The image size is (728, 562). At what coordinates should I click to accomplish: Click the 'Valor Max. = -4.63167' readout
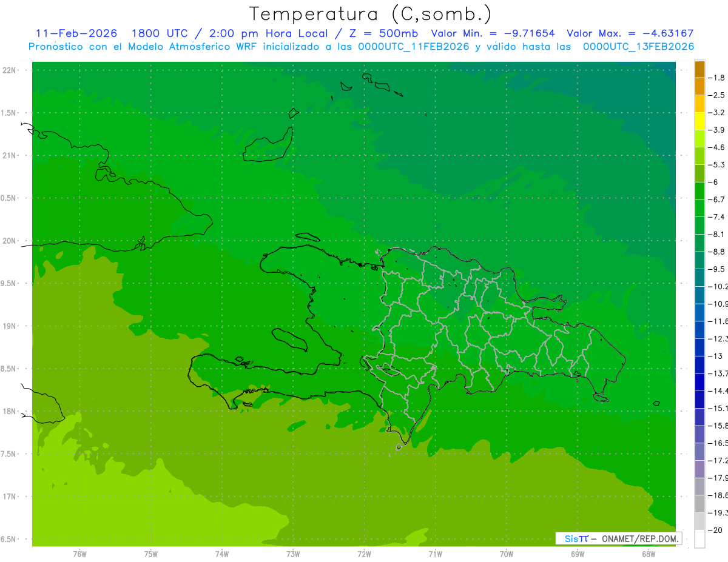pos(630,33)
